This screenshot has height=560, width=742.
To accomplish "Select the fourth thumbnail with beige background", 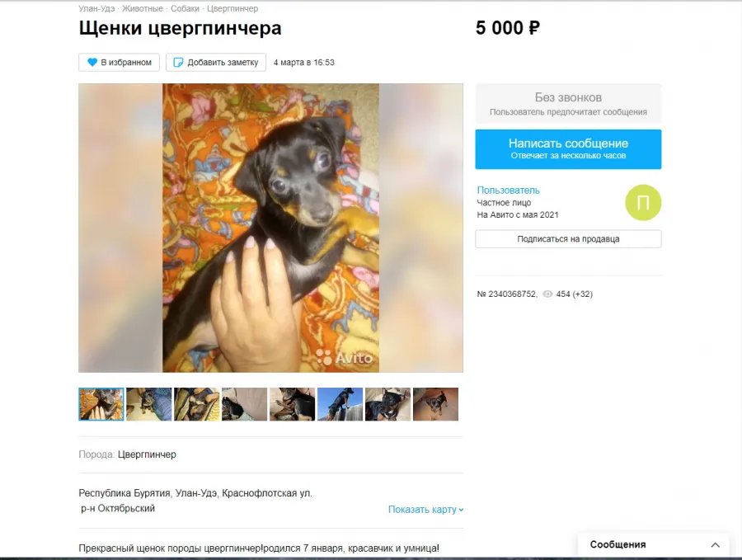I will [245, 404].
